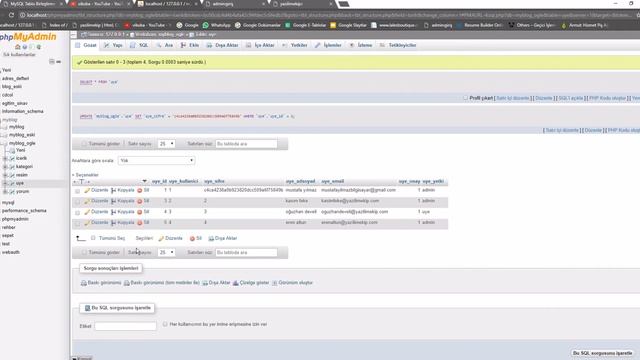This screenshot has height=360, width=640.
Task: Click the WhatsApp bookmark icon
Action: click(206, 25)
